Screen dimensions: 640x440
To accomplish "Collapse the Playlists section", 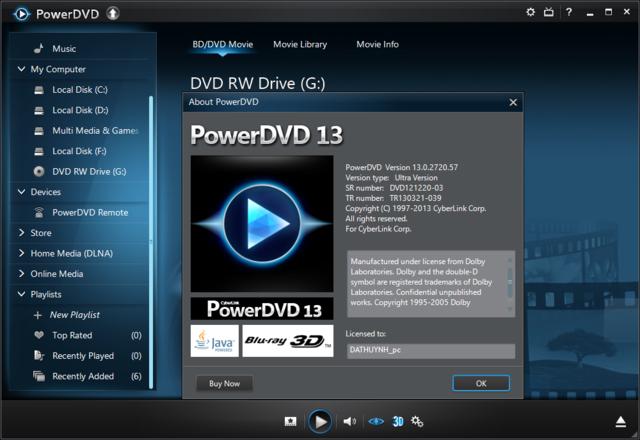I will 21,294.
